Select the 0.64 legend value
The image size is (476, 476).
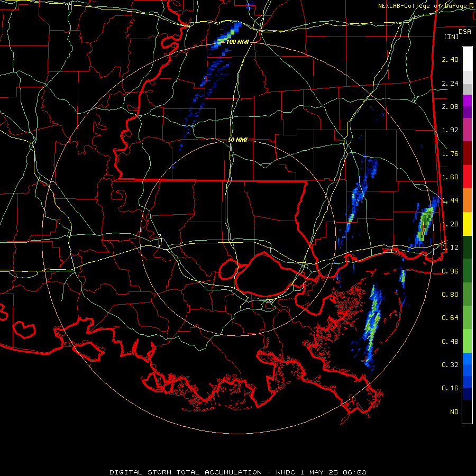[x=450, y=318]
